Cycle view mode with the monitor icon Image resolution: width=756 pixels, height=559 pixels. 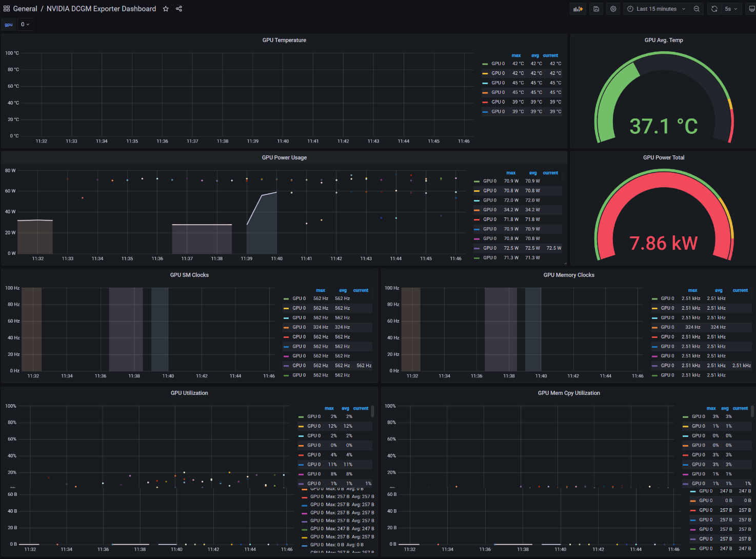[751, 9]
